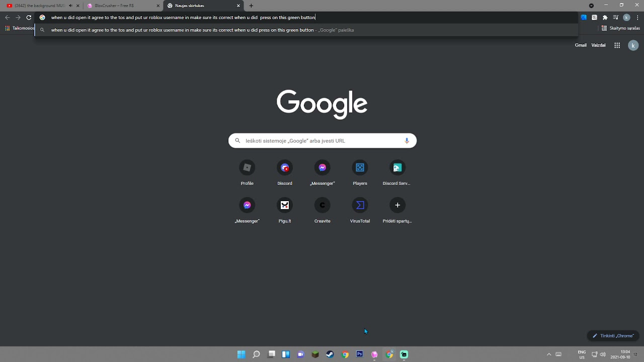This screenshot has width=644, height=362.
Task: Show hidden system tray icons
Action: [x=549, y=354]
